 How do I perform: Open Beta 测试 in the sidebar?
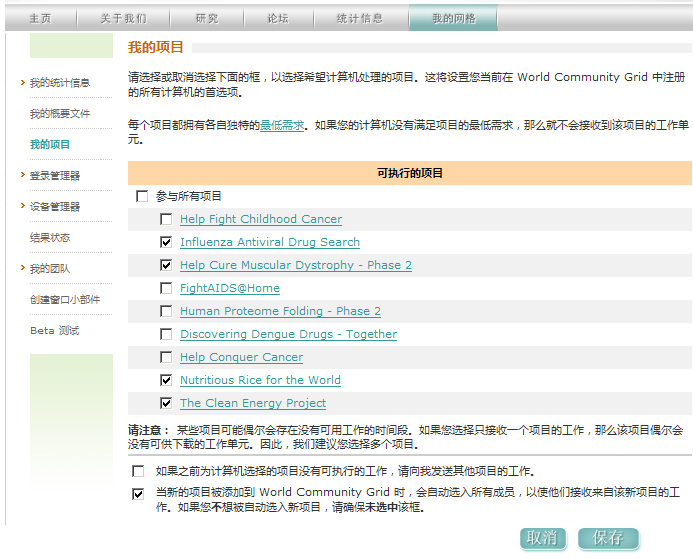tap(55, 331)
